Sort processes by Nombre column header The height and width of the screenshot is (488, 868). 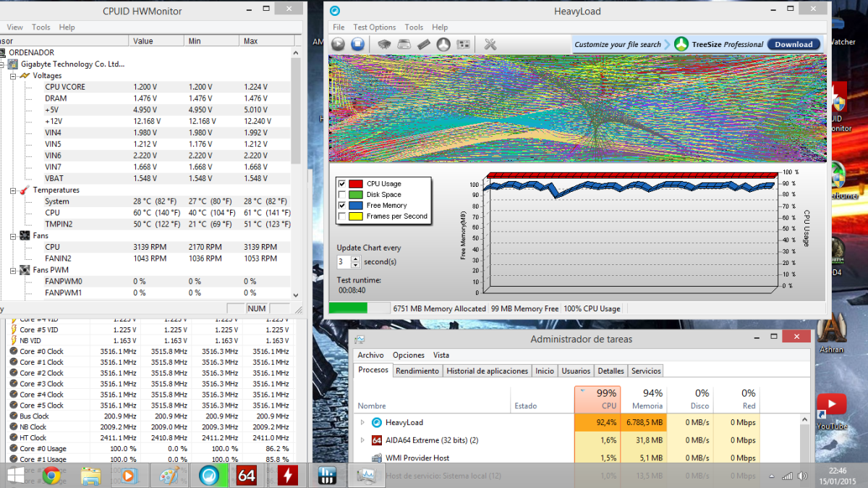click(434, 399)
